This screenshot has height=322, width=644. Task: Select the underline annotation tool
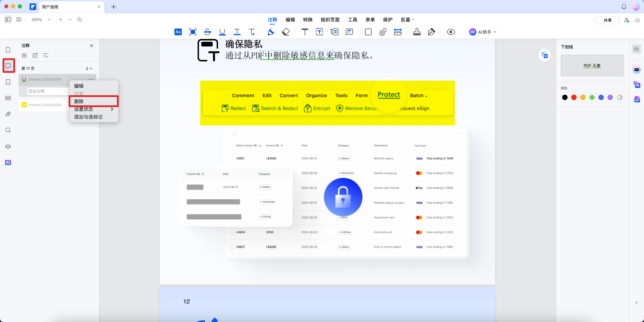click(222, 32)
